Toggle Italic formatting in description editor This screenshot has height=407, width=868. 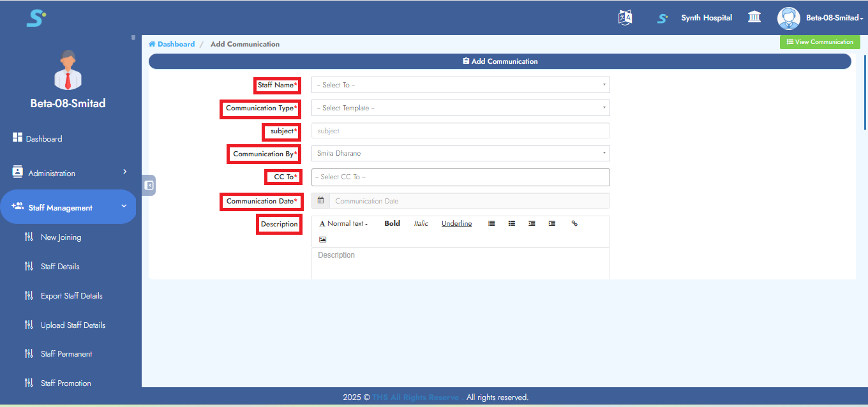(421, 223)
